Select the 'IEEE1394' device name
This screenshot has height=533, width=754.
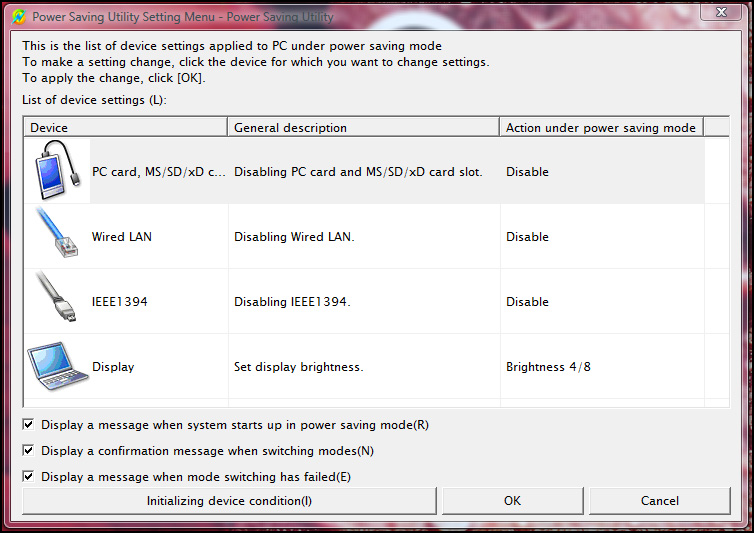click(120, 302)
